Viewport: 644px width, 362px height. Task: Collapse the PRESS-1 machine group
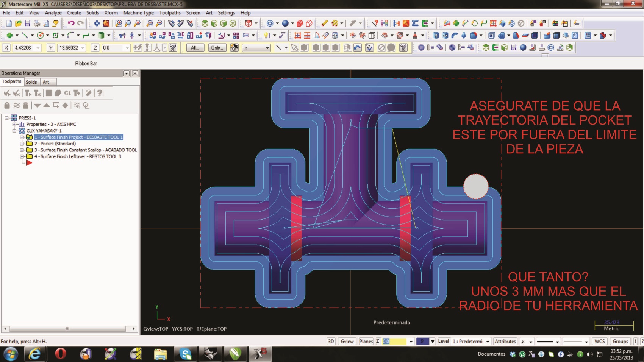(x=6, y=118)
